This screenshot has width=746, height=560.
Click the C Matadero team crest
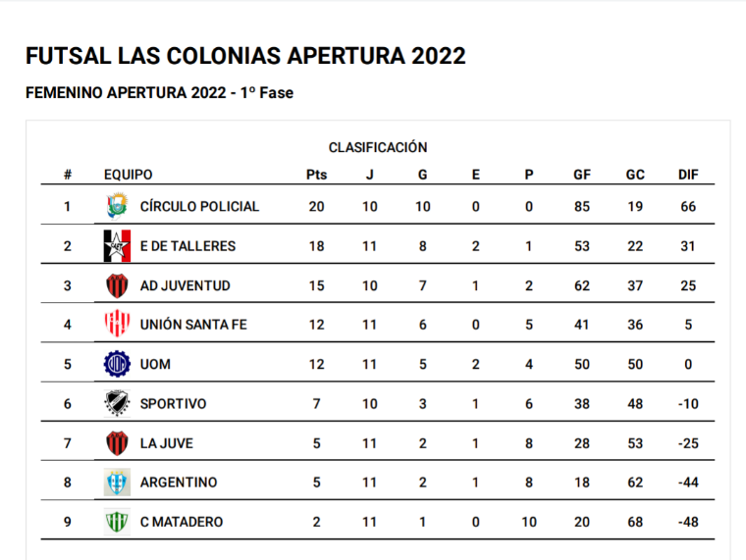click(117, 522)
